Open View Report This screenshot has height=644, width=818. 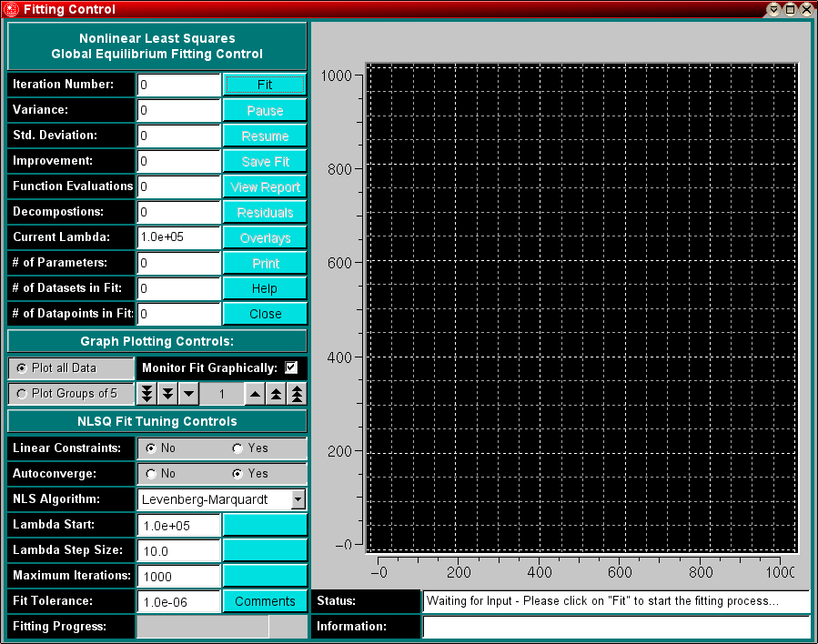pyautogui.click(x=265, y=186)
